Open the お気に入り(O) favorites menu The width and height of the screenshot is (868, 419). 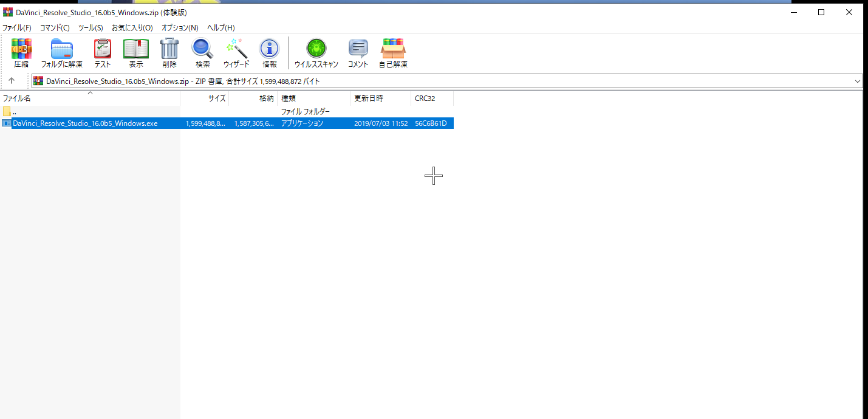tap(132, 28)
